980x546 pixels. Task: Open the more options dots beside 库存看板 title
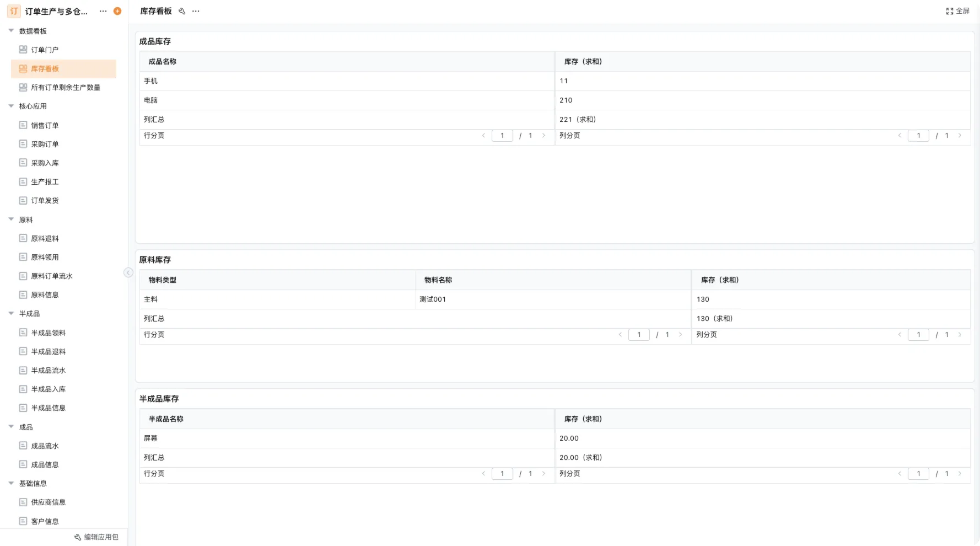[196, 11]
